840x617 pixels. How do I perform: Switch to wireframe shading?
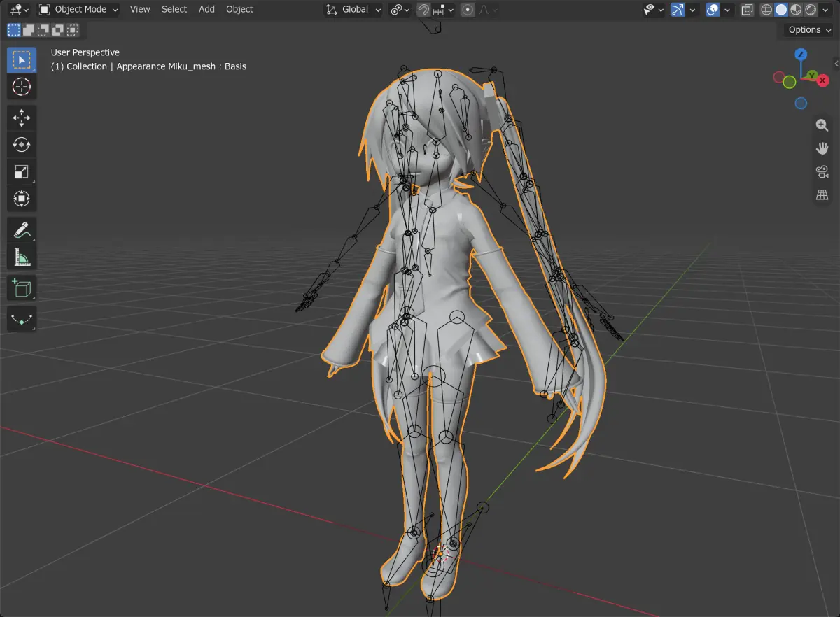766,10
